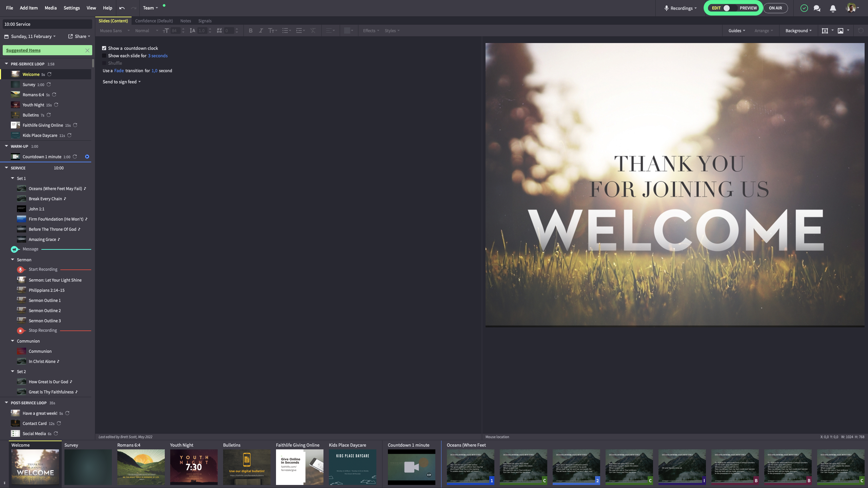Click the green sync checkmark icon
This screenshot has height=488, width=868.
click(804, 8)
